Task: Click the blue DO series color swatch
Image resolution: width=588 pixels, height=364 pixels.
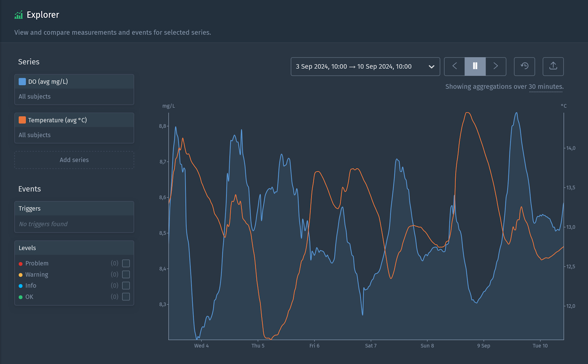Action: coord(22,82)
